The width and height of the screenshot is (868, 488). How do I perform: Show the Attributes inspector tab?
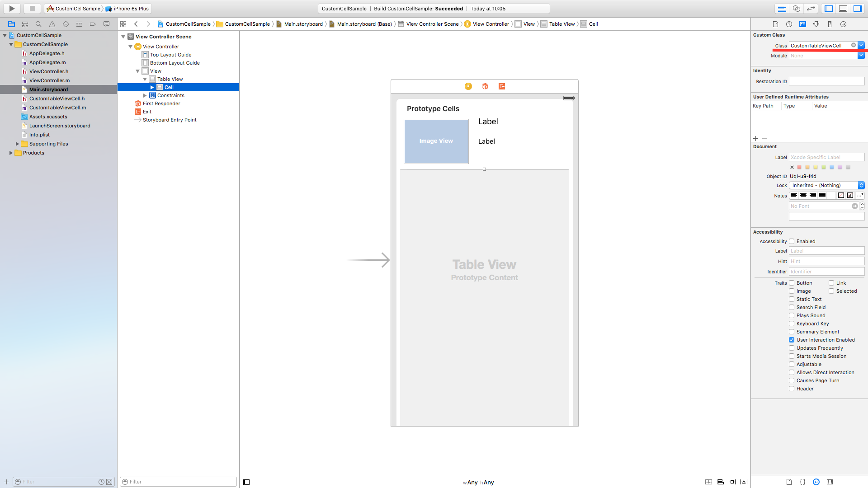tap(816, 24)
